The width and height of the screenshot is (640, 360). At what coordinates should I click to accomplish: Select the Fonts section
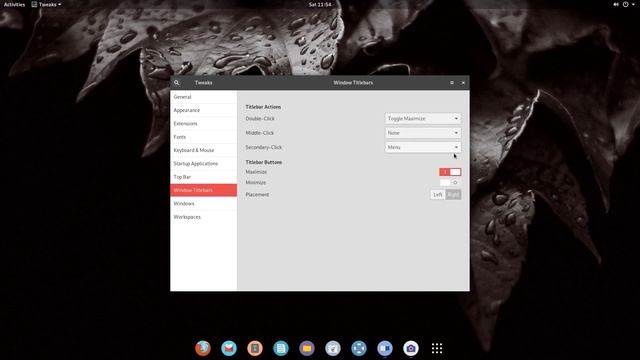click(x=203, y=137)
